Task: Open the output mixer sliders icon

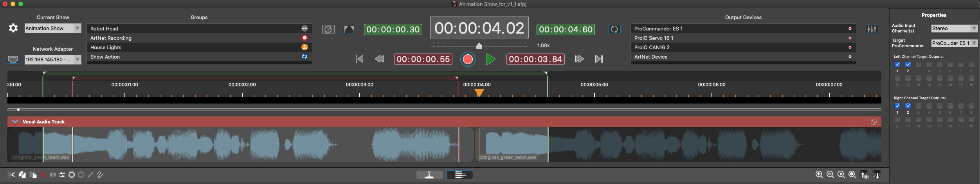Action: tap(872, 29)
